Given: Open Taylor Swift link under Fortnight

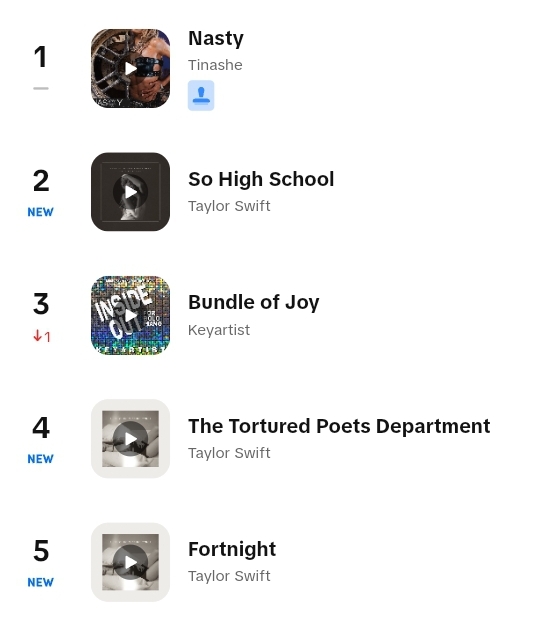Looking at the screenshot, I should pos(229,576).
